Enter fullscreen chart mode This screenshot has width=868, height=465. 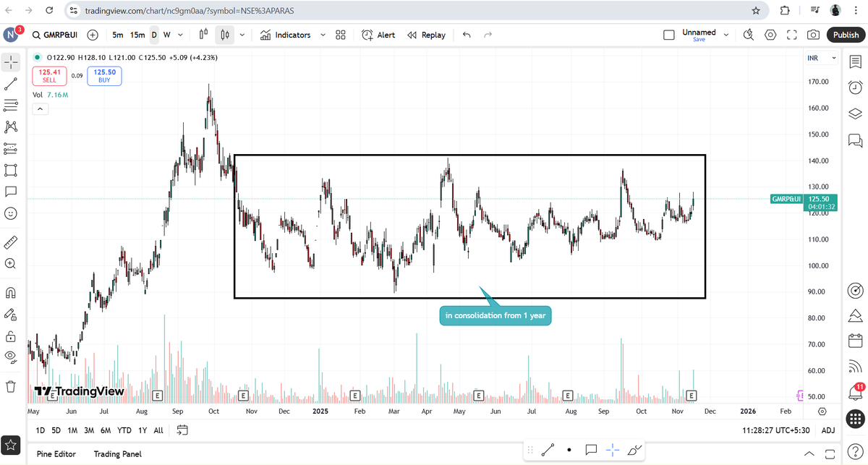click(x=792, y=35)
